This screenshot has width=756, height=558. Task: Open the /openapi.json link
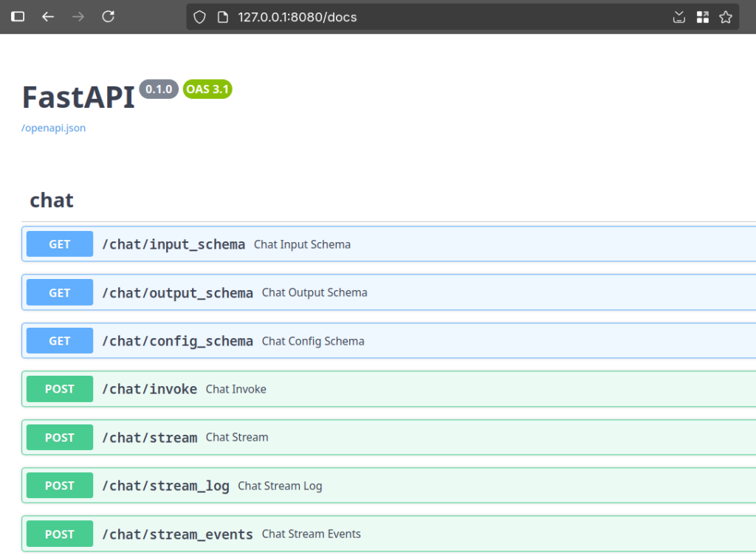point(53,128)
